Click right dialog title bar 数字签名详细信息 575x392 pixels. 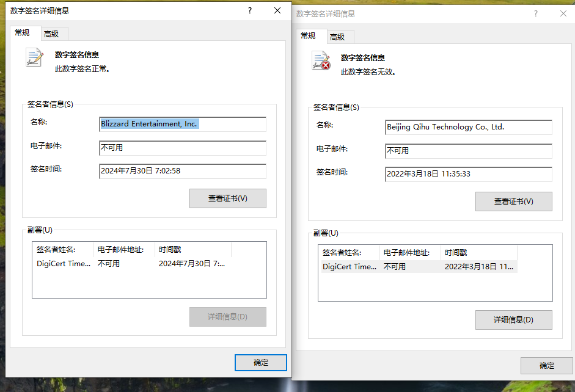(x=326, y=13)
